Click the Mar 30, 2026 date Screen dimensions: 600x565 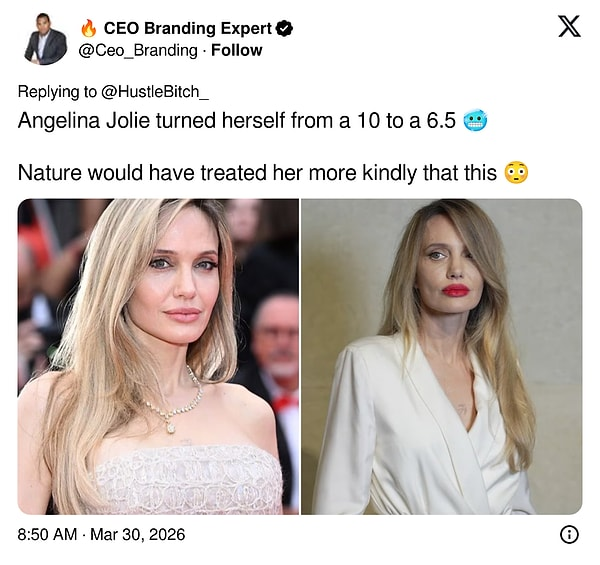tap(138, 534)
